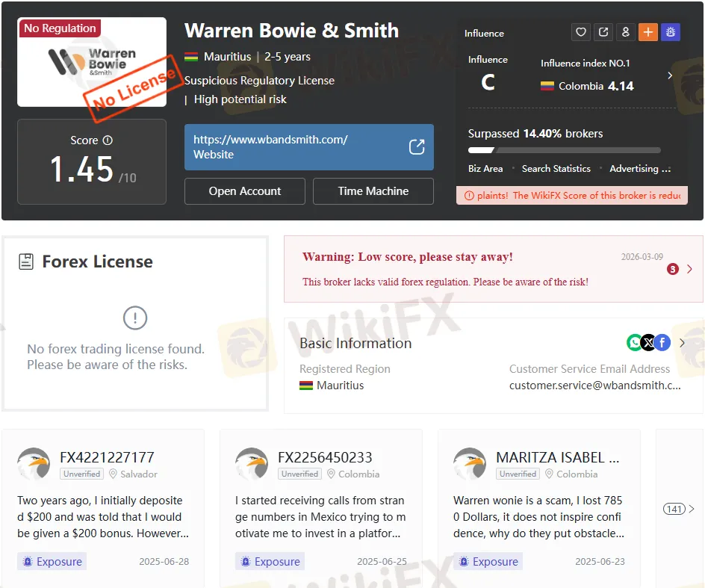Select the Biz Area tab
The image size is (705, 588).
485,169
